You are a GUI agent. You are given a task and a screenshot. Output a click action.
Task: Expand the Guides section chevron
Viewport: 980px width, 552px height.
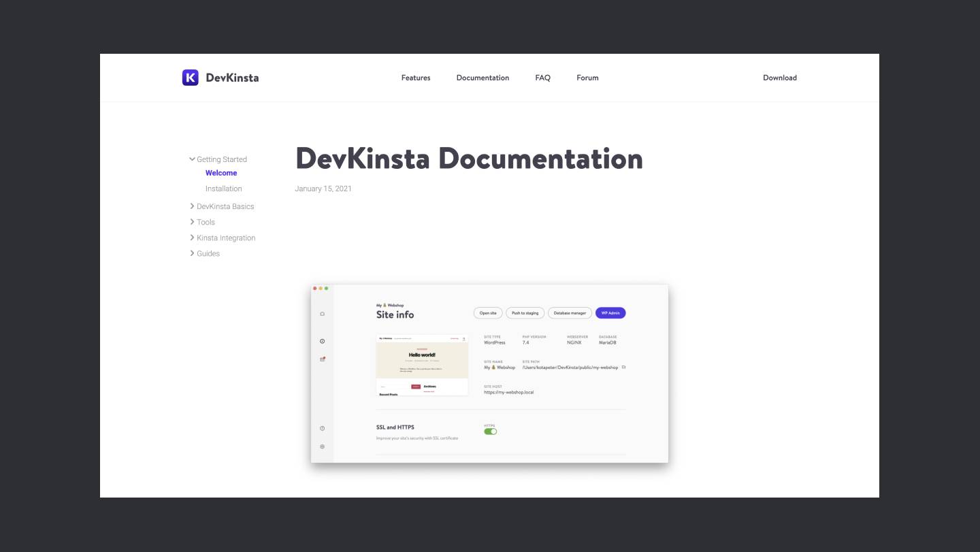[192, 253]
